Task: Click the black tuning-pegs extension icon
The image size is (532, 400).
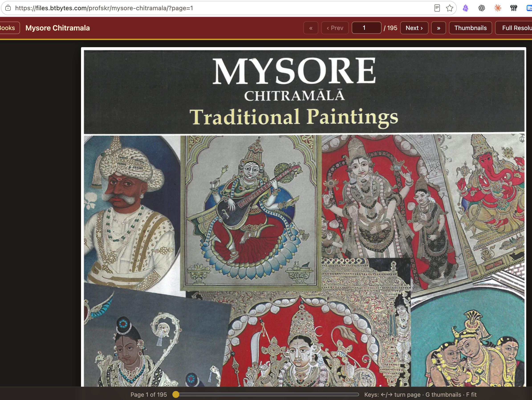Action: pyautogui.click(x=514, y=8)
